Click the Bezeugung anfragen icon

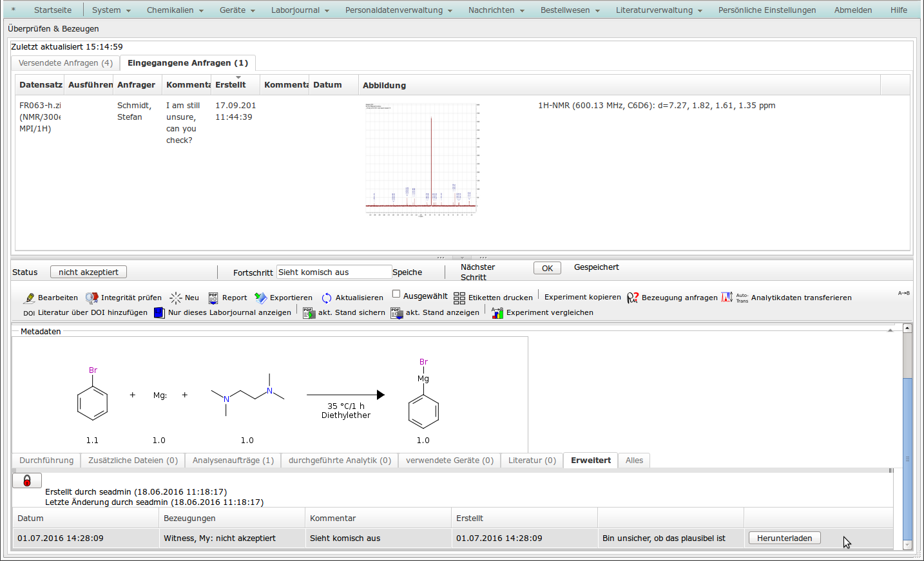(633, 298)
